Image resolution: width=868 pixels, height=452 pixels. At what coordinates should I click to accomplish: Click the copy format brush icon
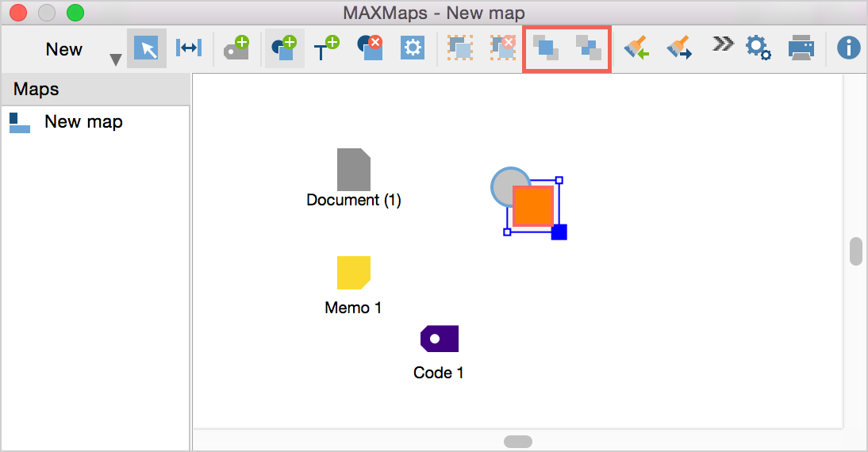coord(636,48)
